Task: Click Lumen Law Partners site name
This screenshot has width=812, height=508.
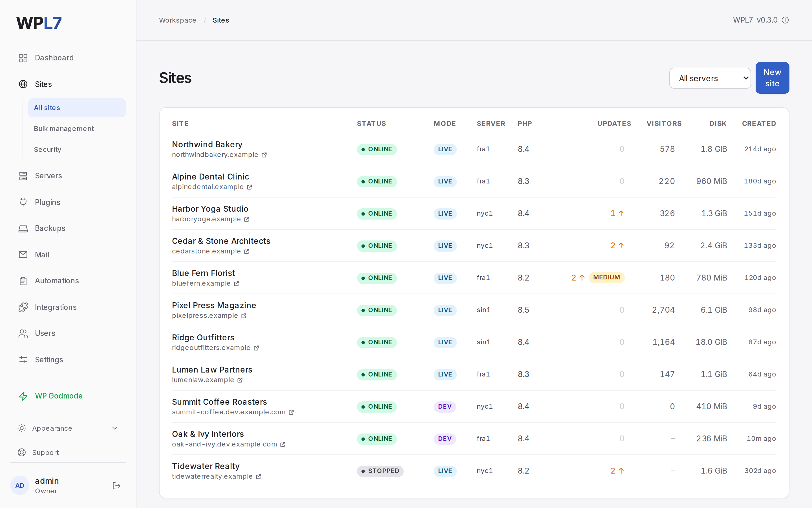Action: point(212,370)
